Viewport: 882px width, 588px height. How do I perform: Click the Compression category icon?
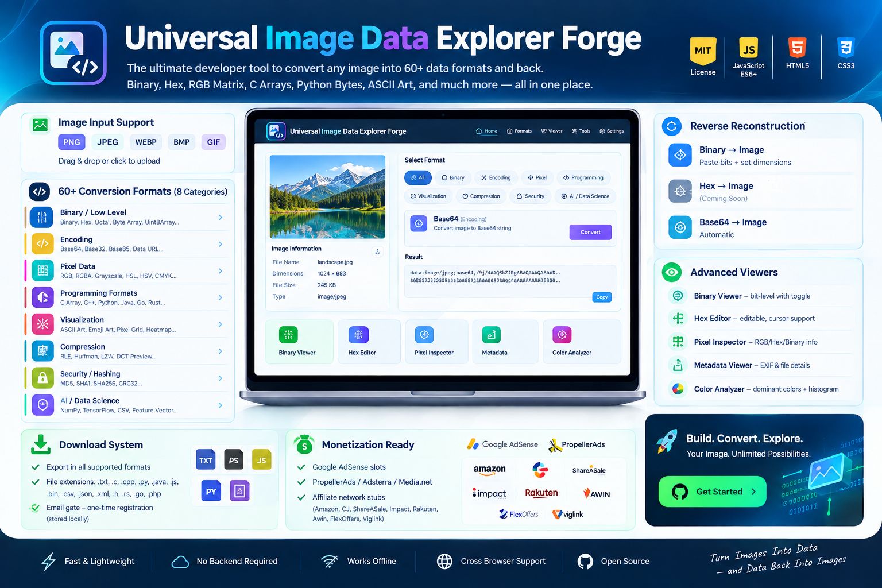[42, 351]
